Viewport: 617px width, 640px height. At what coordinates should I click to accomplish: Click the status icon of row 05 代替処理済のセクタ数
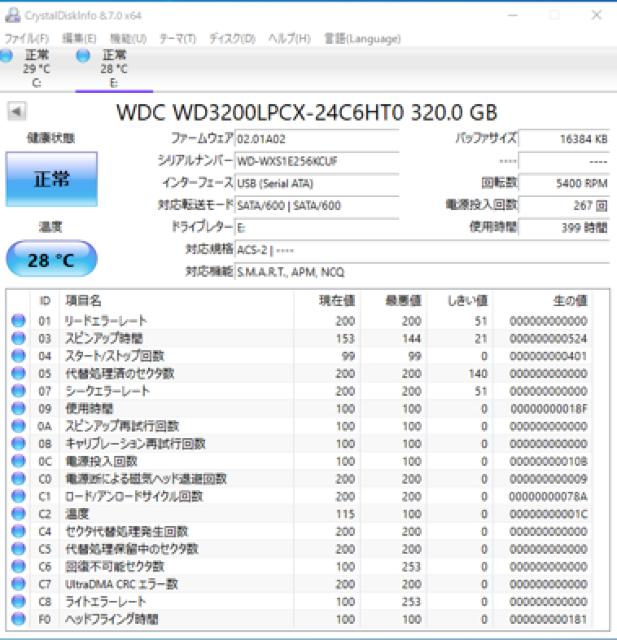pos(18,373)
